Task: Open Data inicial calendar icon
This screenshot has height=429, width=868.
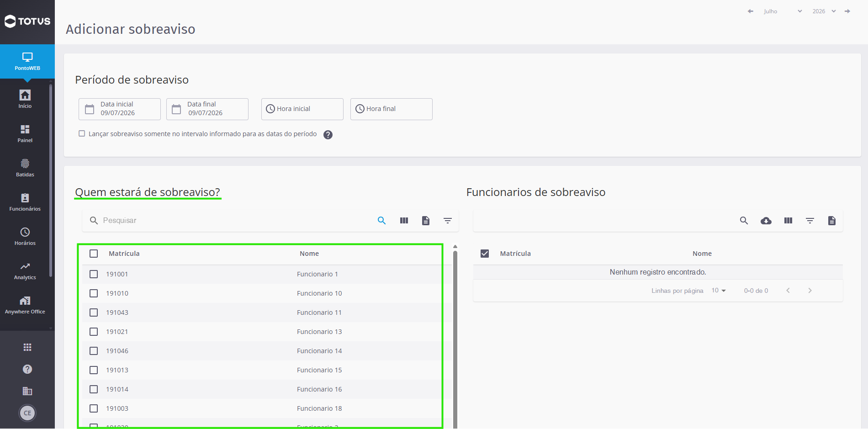Action: pos(90,109)
